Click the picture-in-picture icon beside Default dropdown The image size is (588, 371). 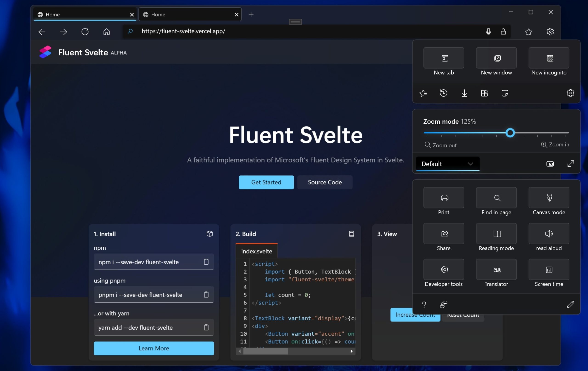tap(550, 164)
